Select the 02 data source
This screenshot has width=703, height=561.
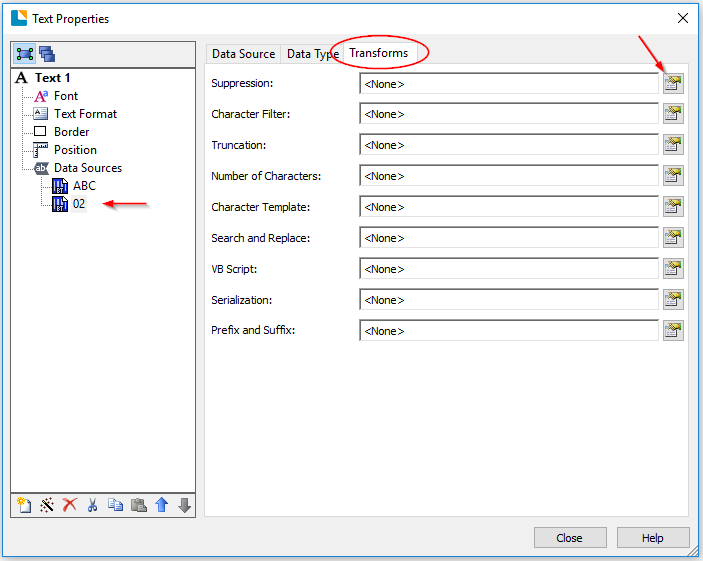pyautogui.click(x=79, y=204)
